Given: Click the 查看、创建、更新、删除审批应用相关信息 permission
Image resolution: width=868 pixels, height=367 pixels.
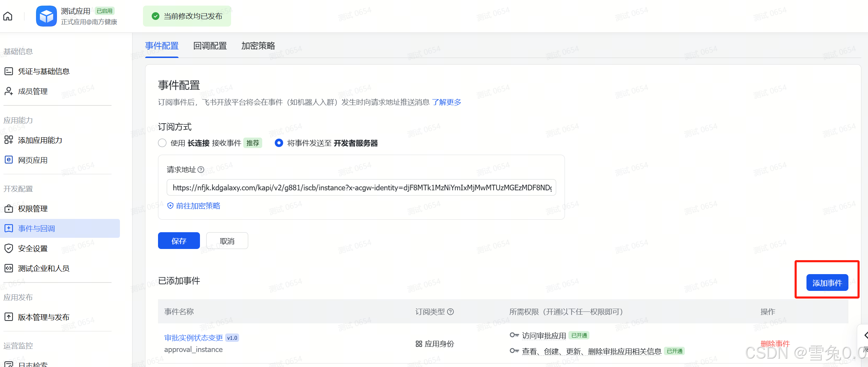Looking at the screenshot, I should 591,351.
